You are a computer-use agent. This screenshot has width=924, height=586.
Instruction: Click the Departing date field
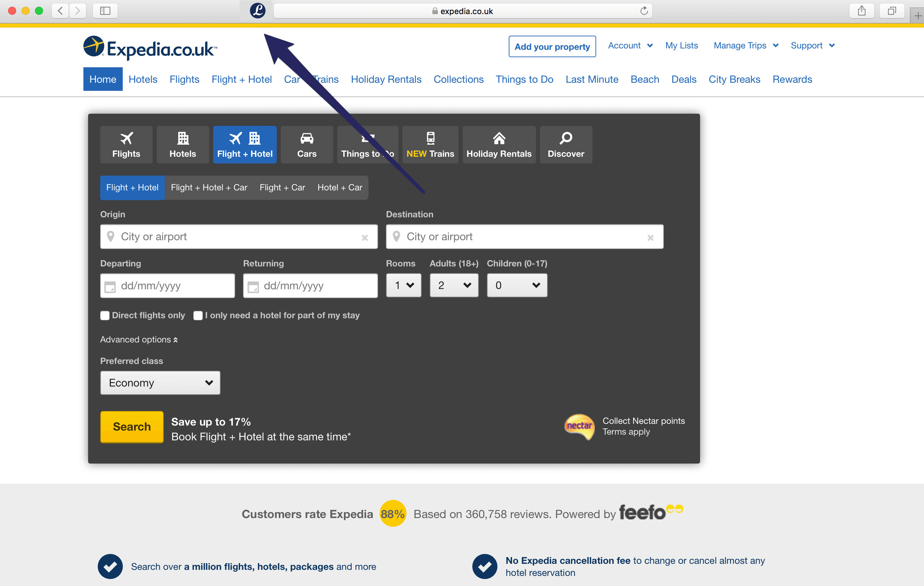(x=167, y=286)
